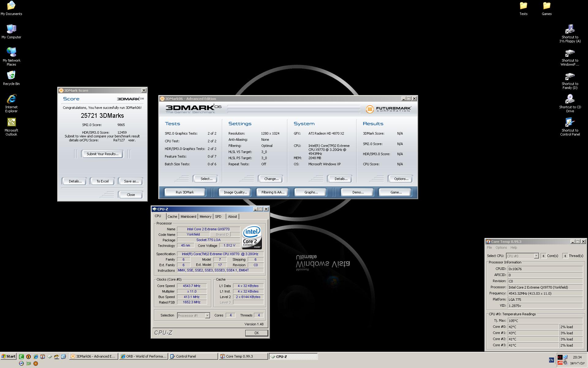The image size is (588, 368).
Task: Switch to the Cache tab in CPU-Z
Action: [x=172, y=217]
